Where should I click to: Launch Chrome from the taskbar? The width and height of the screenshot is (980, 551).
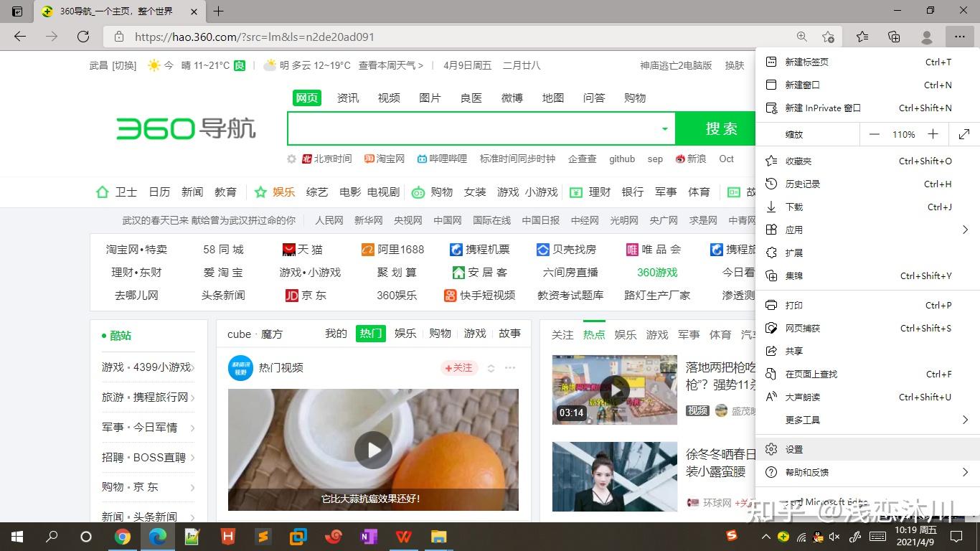(x=123, y=536)
